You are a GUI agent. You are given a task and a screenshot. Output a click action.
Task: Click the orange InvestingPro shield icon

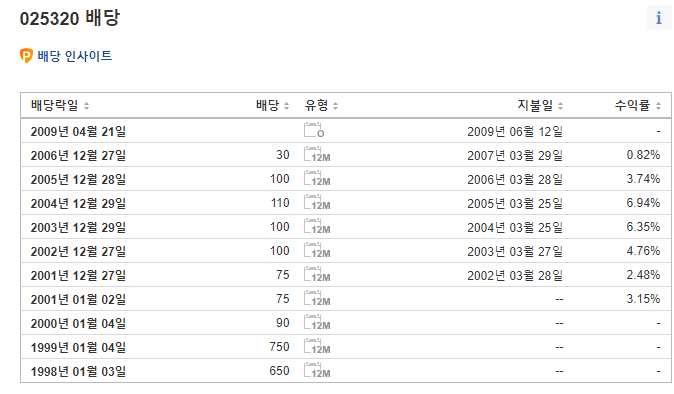[26, 56]
